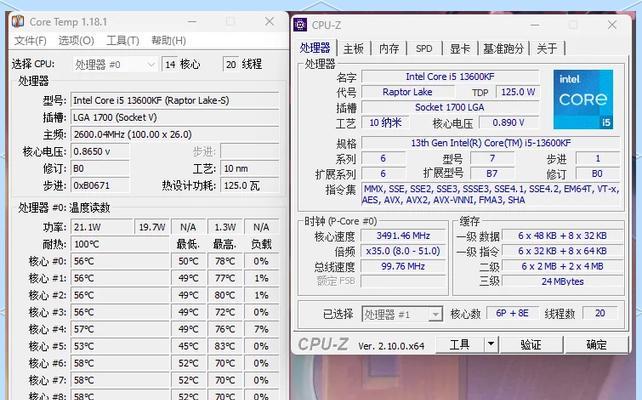Click the 倍频 value x35.0 (8.0 - 51.0)
This screenshot has width=642, height=400.
(403, 251)
